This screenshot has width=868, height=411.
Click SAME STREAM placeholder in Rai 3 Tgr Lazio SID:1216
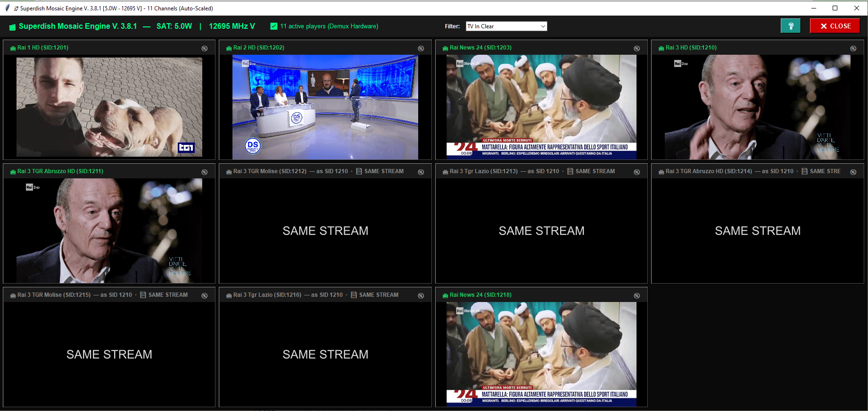click(325, 354)
